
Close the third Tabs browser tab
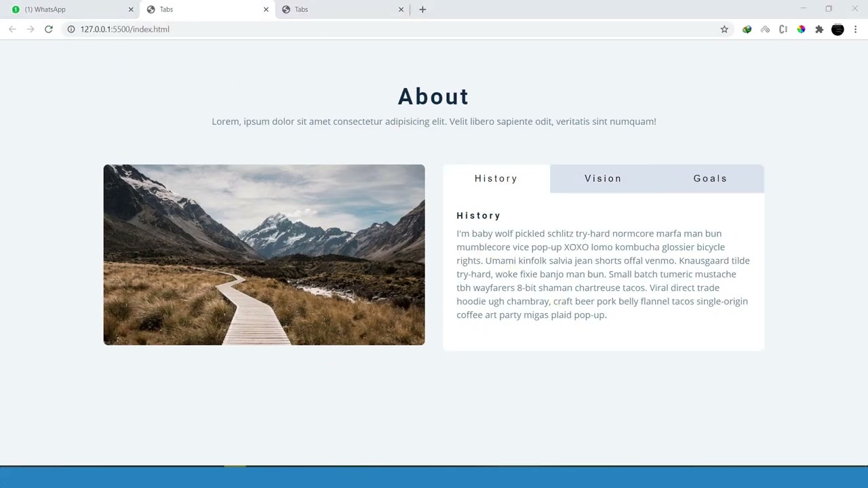[x=401, y=9]
